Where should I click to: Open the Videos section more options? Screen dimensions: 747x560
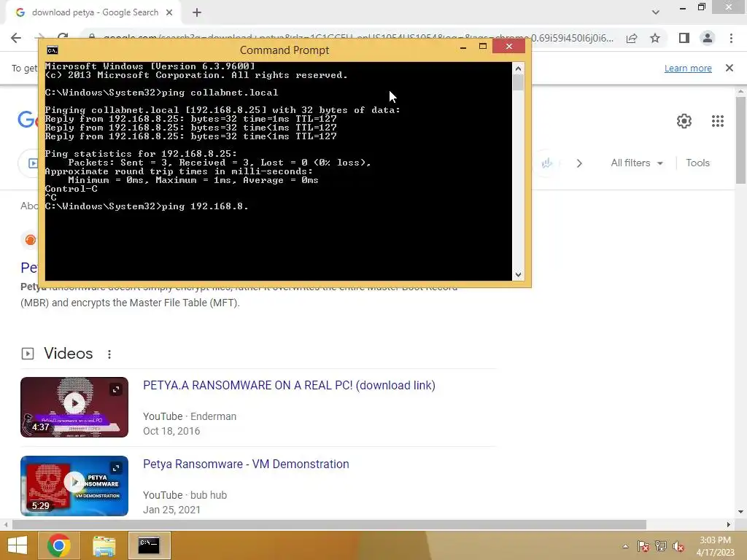tap(109, 354)
